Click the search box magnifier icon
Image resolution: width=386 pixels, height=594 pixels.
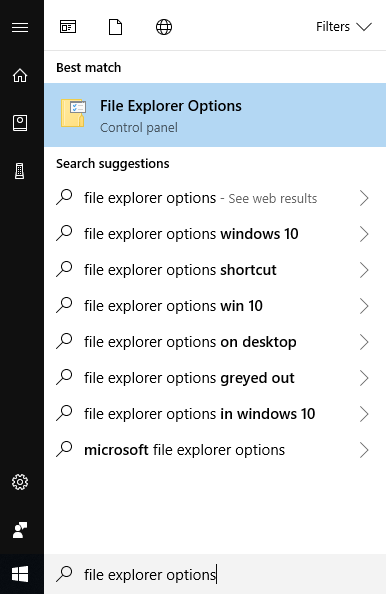click(64, 574)
